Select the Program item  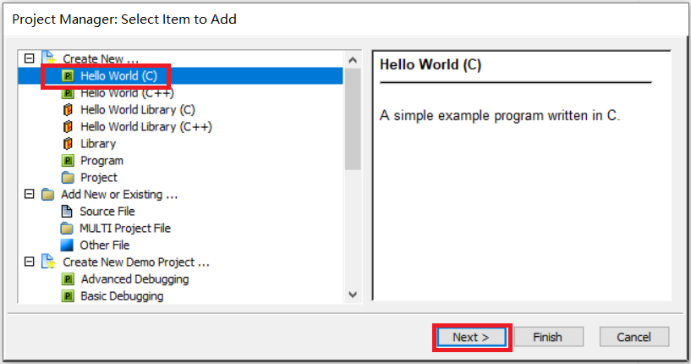click(102, 160)
